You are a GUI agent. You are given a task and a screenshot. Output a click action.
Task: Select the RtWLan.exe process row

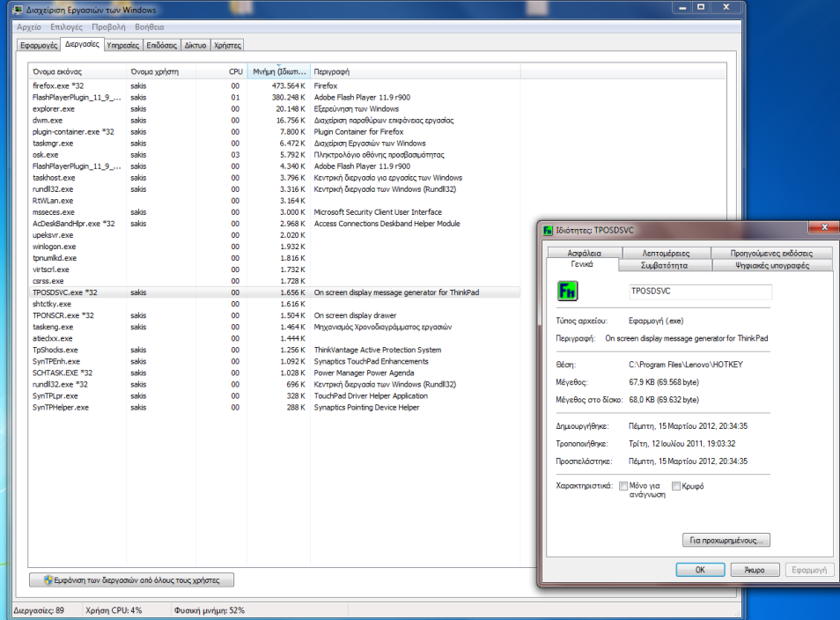click(275, 201)
